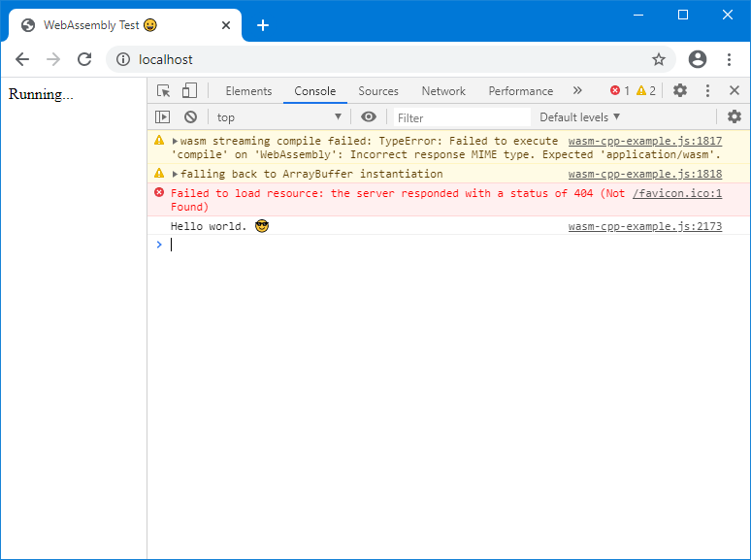The width and height of the screenshot is (751, 560).
Task: Open the user profile avatar menu
Action: point(698,59)
